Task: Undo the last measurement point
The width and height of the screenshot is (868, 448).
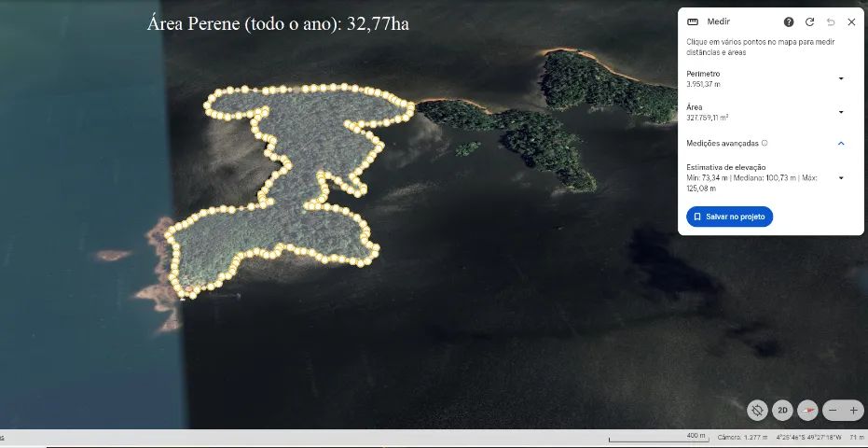Action: pyautogui.click(x=831, y=21)
